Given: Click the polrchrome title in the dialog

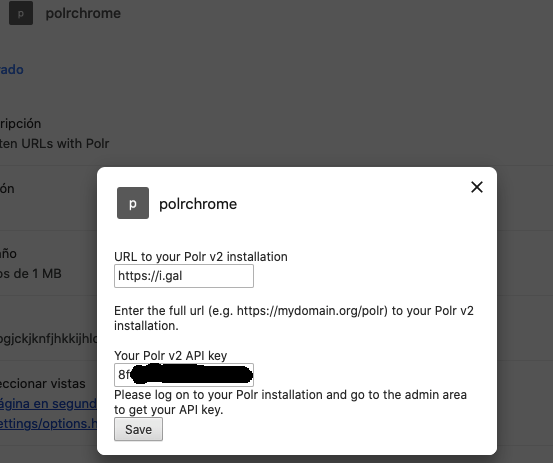Looking at the screenshot, I should coord(198,204).
